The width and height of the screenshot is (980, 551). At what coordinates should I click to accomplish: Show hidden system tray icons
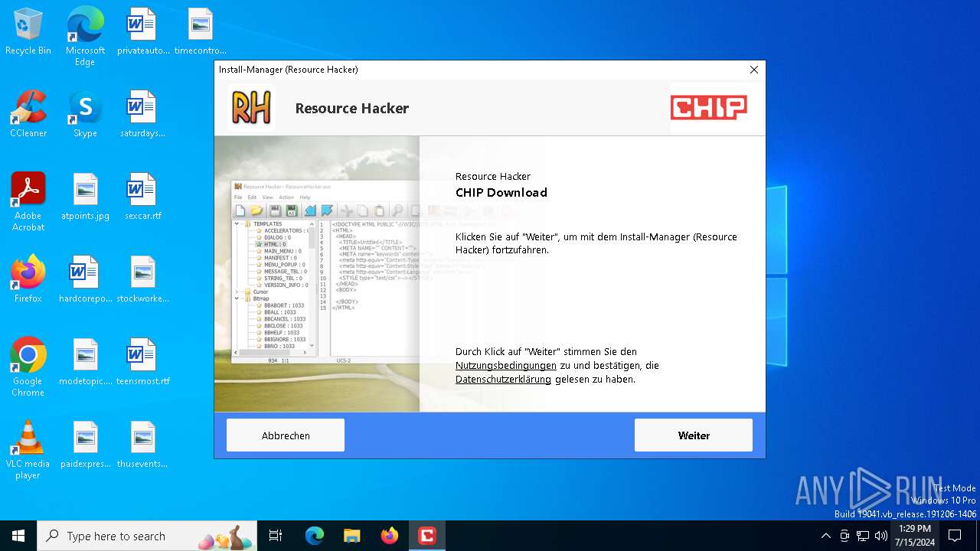coord(825,536)
